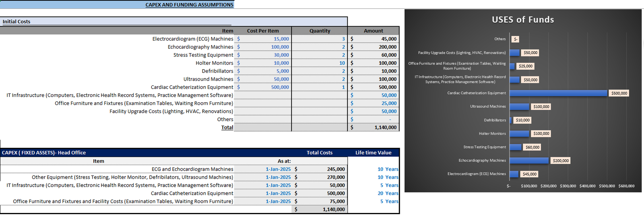
Task: Click the ECG and Echocardiogram Machines row
Action: tap(192, 169)
